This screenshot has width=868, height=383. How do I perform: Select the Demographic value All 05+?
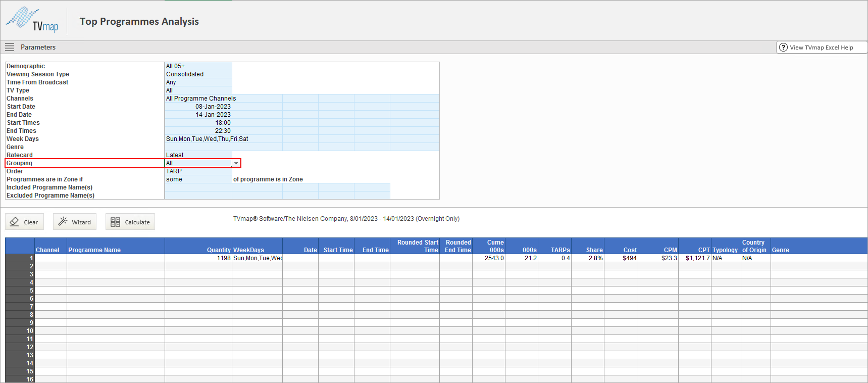[198, 66]
